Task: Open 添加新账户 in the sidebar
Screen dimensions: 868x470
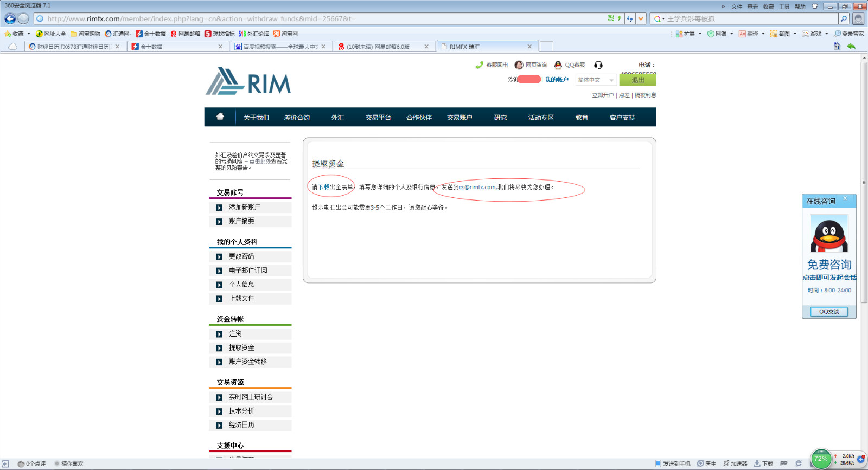Action: coord(250,208)
